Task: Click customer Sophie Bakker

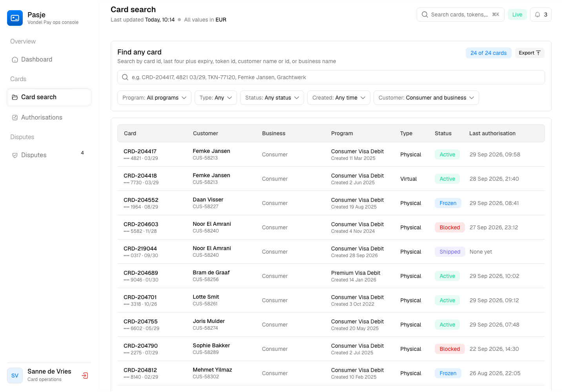Action: pyautogui.click(x=211, y=345)
